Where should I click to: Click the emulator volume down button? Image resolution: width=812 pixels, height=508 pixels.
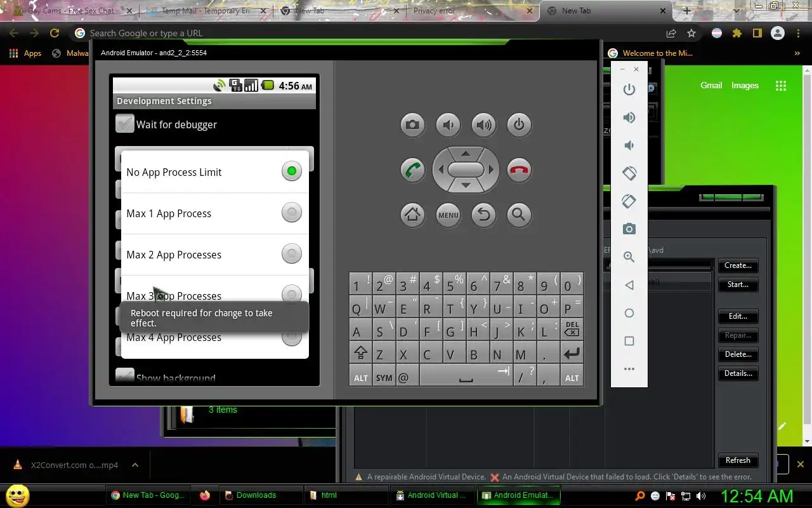pos(448,124)
